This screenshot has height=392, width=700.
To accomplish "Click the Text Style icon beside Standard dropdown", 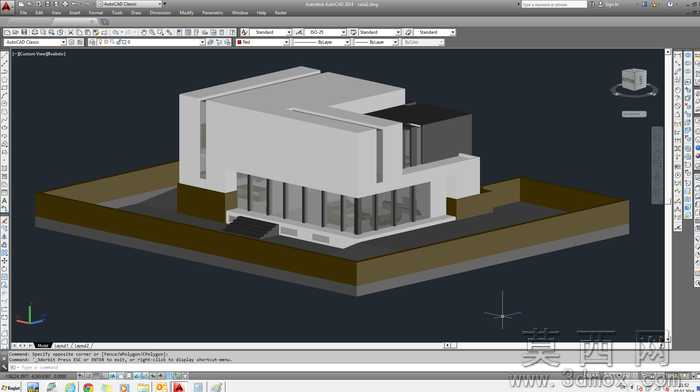I will tap(244, 32).
